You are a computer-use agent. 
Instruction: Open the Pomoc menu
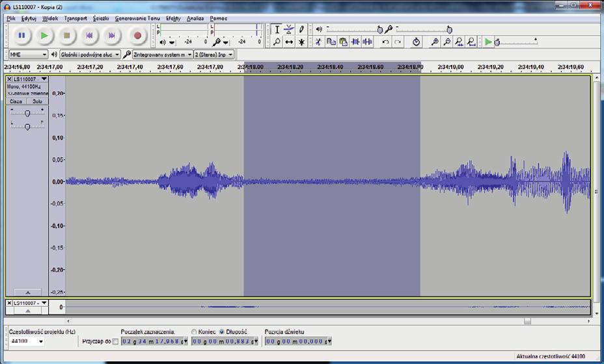tap(219, 18)
